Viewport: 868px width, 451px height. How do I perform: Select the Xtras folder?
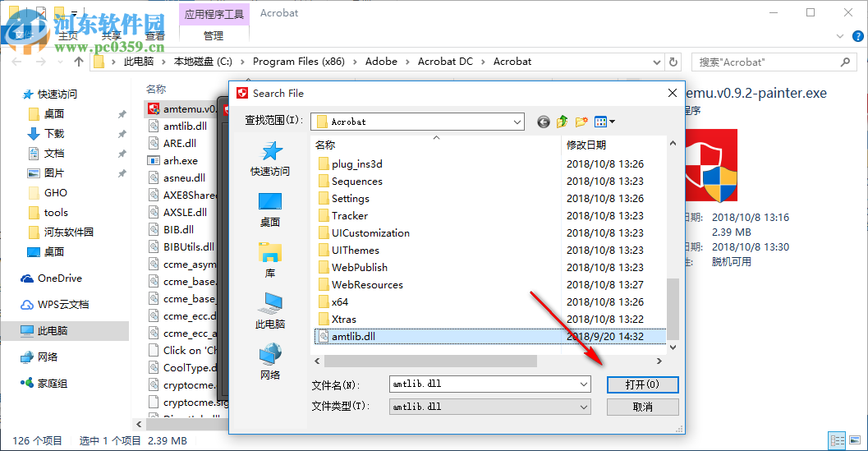click(338, 319)
